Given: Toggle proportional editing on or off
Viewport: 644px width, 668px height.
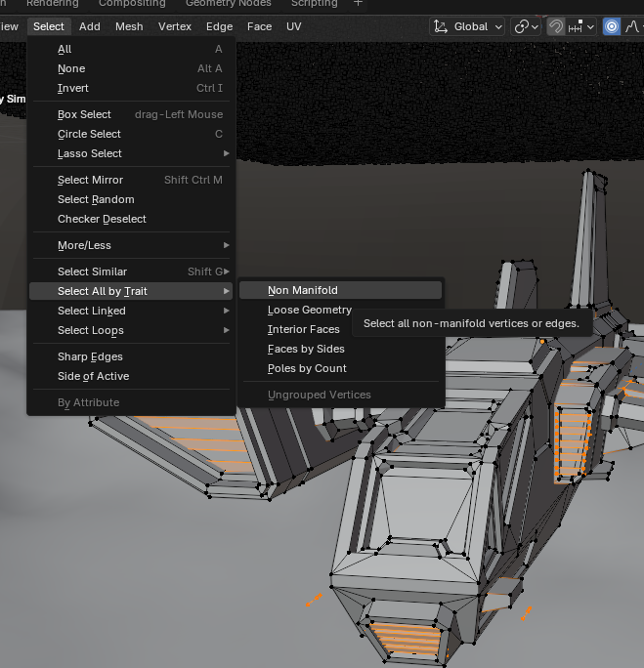Looking at the screenshot, I should (612, 26).
